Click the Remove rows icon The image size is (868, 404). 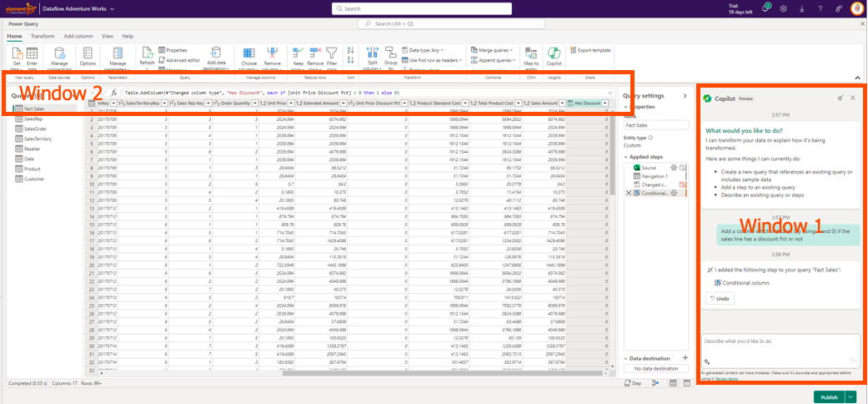pos(315,53)
